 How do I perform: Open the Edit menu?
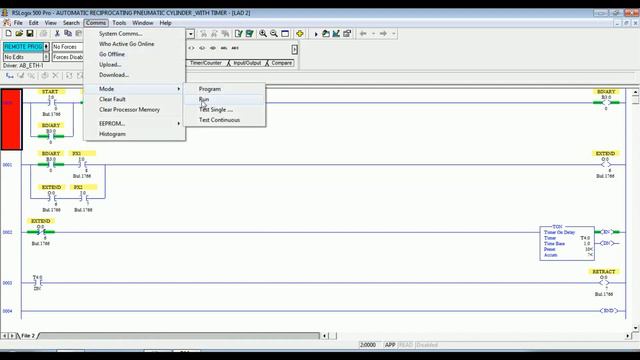pyautogui.click(x=33, y=23)
